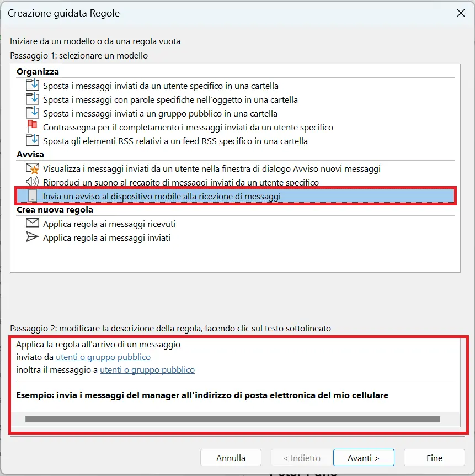This screenshot has height=476, width=475.
Task: Close the Creazione guidata Regole dialog
Action: tap(461, 13)
